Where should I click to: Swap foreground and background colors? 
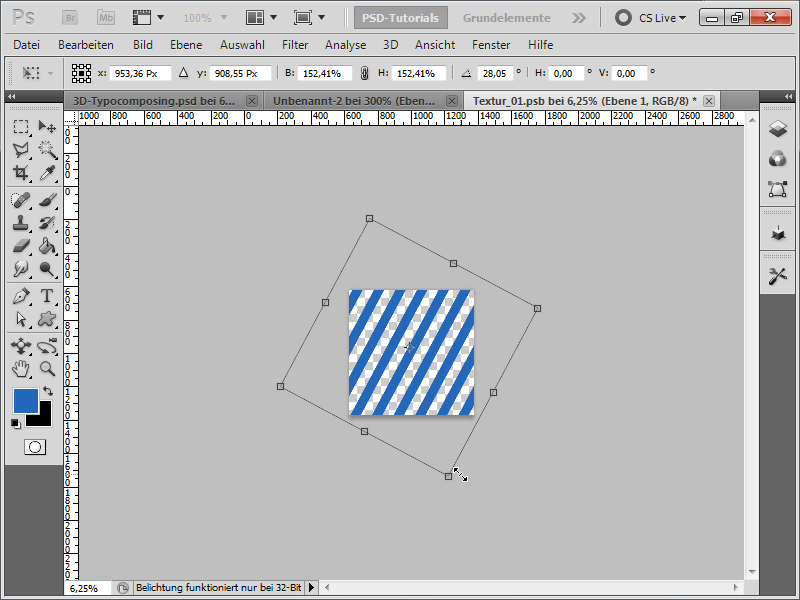tap(48, 391)
